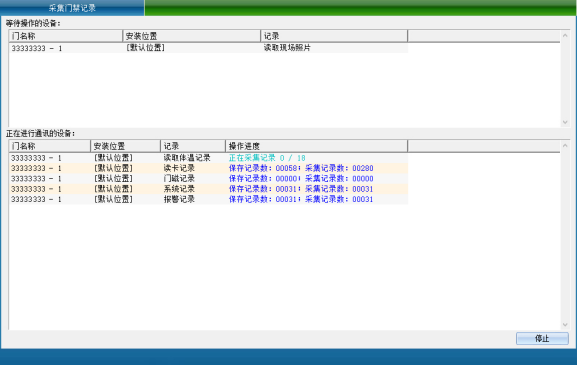The width and height of the screenshot is (578, 365).
Task: Click 记录 header in communicating devices list
Action: [193, 146]
